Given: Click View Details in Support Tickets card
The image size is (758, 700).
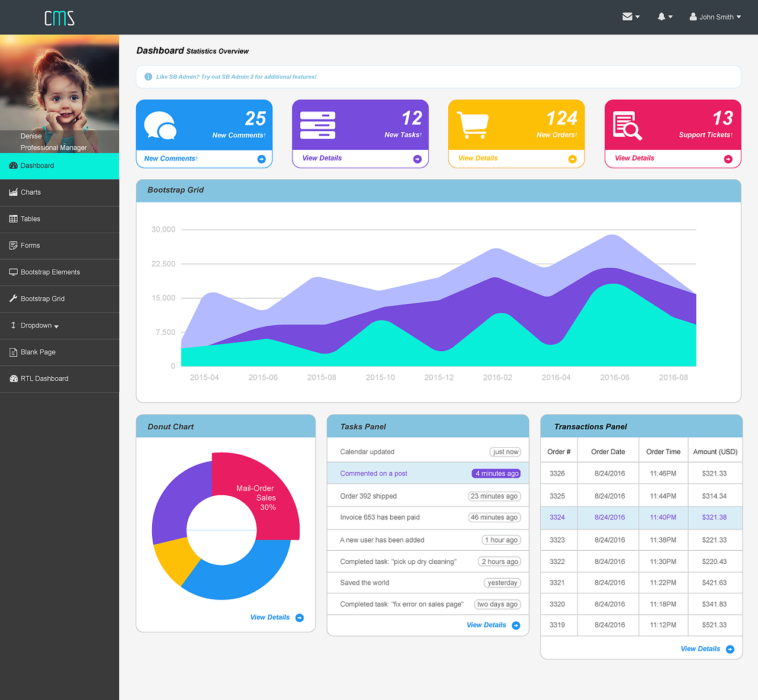Looking at the screenshot, I should point(634,158).
